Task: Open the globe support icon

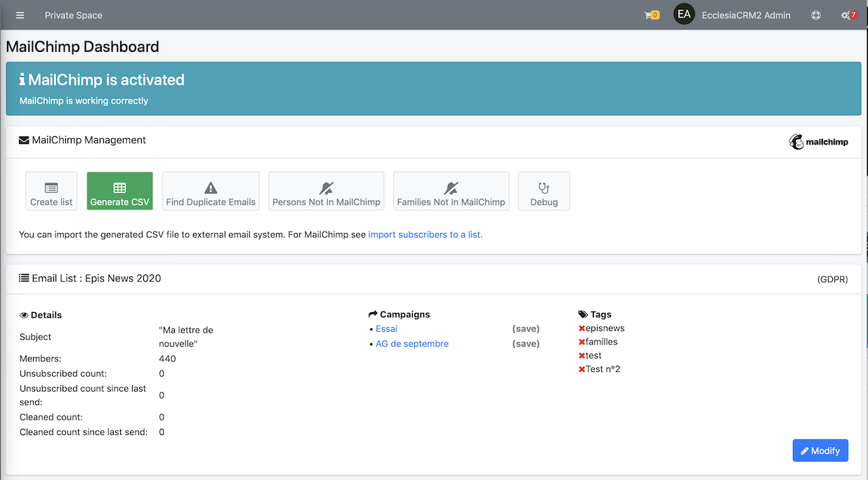Action: pyautogui.click(x=816, y=15)
